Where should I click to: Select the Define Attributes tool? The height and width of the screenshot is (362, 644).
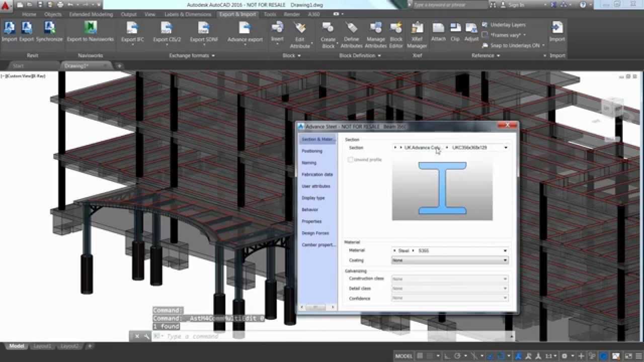tap(352, 29)
